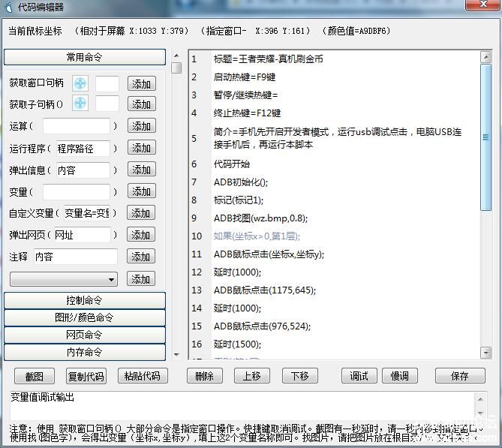Click 添加 next to 运行程序 row
This screenshot has height=448, width=502.
[x=141, y=149]
